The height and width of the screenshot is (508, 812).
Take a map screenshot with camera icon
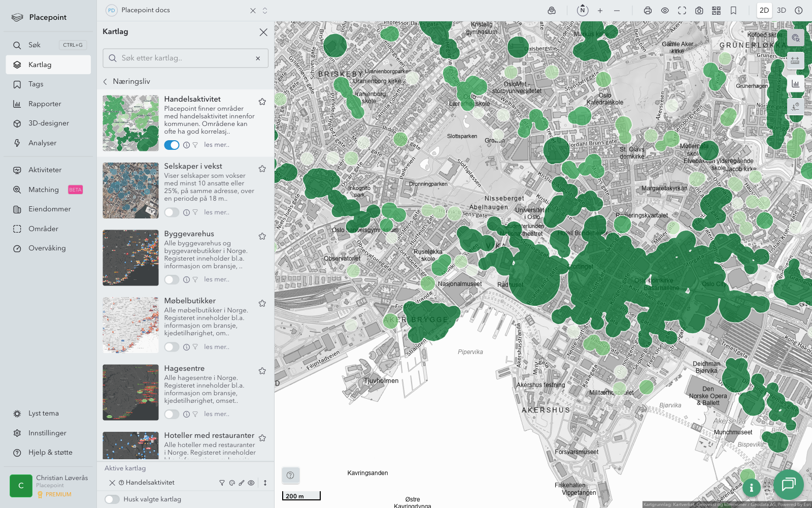pyautogui.click(x=699, y=10)
